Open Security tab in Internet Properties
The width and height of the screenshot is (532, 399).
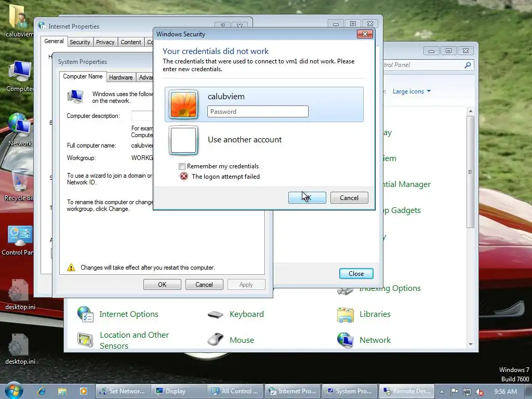[79, 42]
